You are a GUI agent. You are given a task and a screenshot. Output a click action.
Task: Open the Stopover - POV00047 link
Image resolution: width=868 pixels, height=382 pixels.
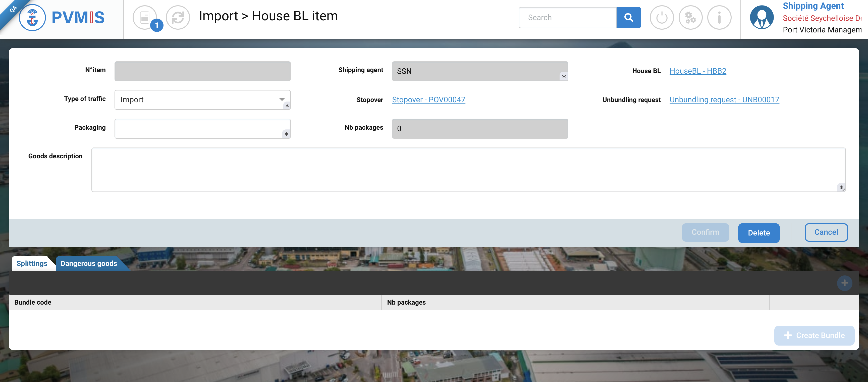click(x=428, y=100)
